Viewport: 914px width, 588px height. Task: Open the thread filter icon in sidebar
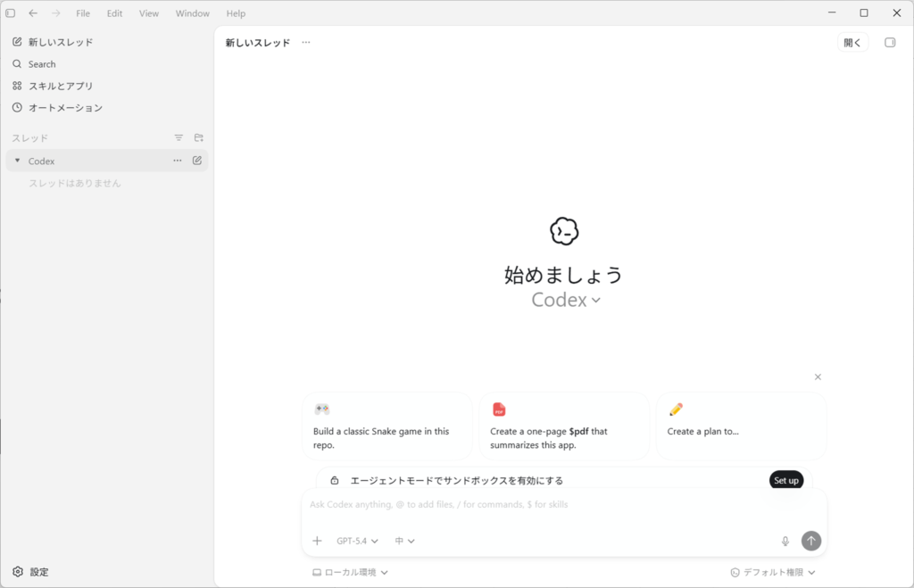(179, 137)
